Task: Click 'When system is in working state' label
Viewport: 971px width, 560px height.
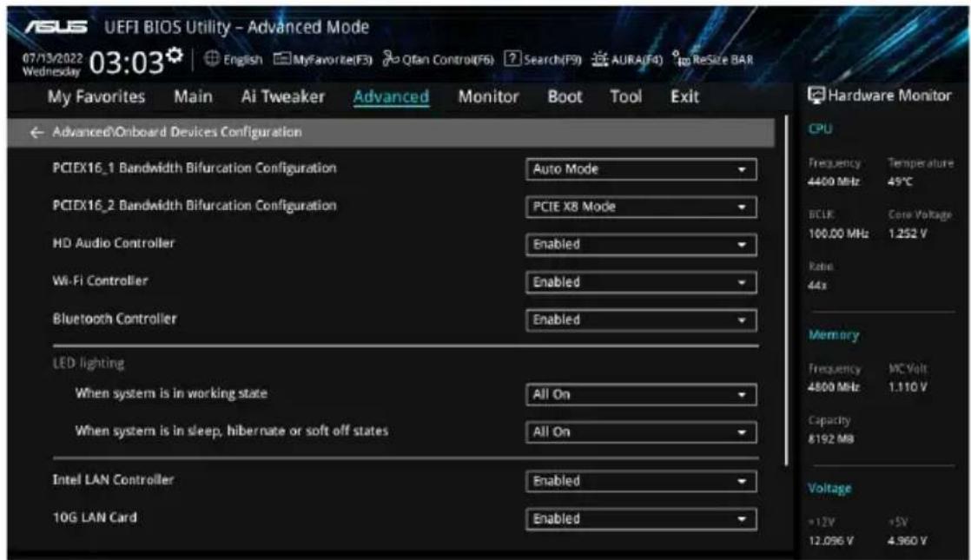Action: (x=172, y=393)
